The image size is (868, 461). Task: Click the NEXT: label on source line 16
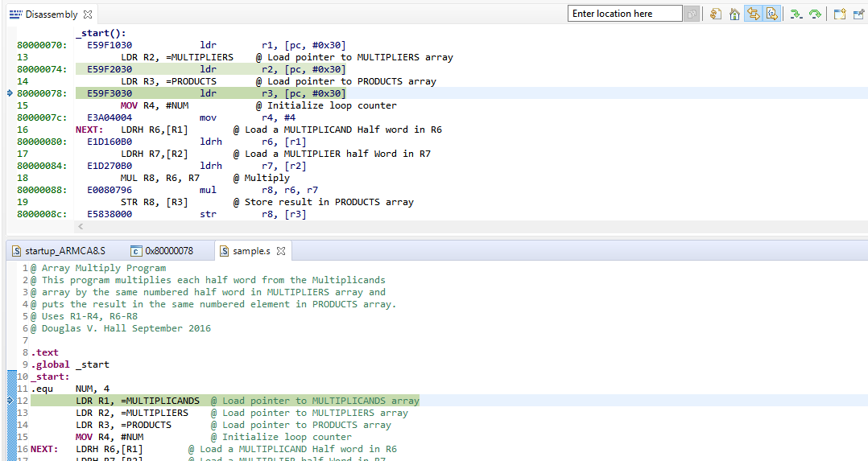click(x=44, y=449)
